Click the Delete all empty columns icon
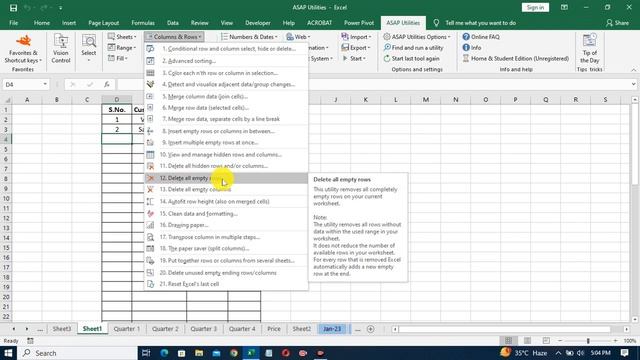Screen dimensions: 640x360 (151, 189)
